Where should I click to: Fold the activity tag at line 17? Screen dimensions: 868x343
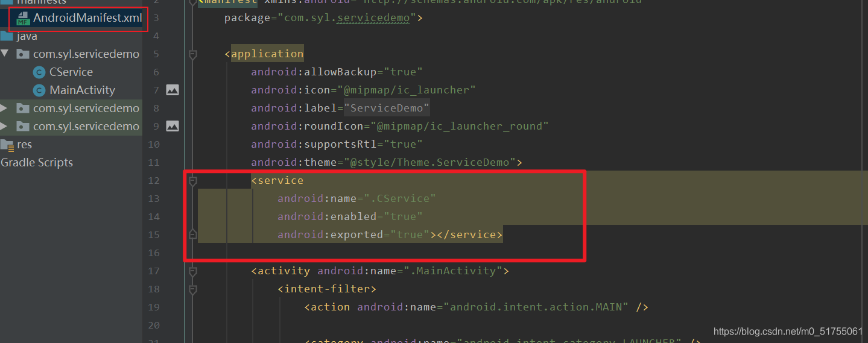[x=193, y=271]
